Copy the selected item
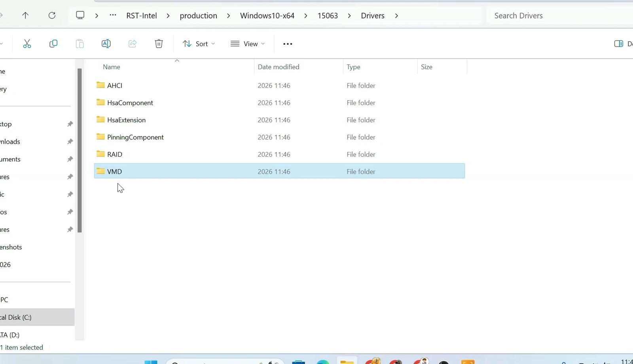 click(53, 44)
